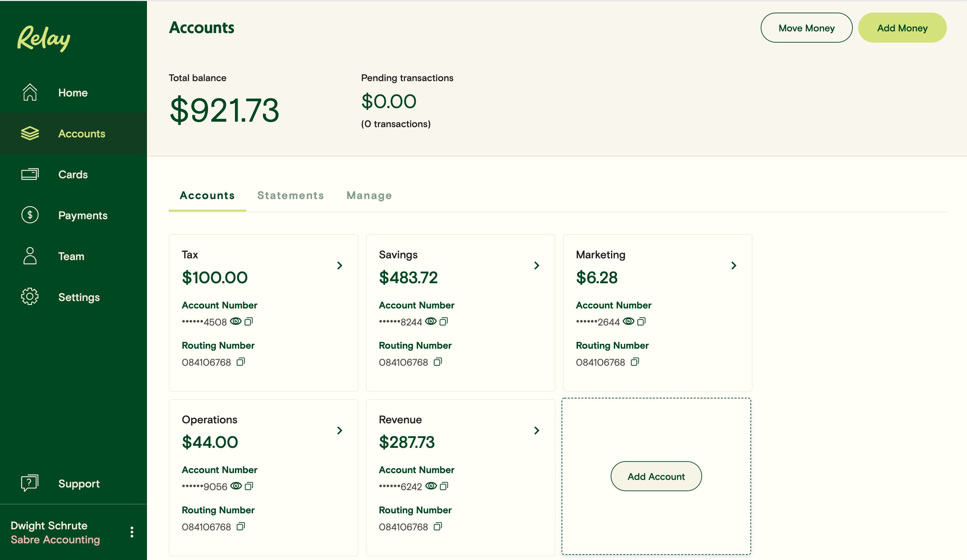This screenshot has height=560, width=967.
Task: Show the Marketing account number
Action: tap(628, 321)
